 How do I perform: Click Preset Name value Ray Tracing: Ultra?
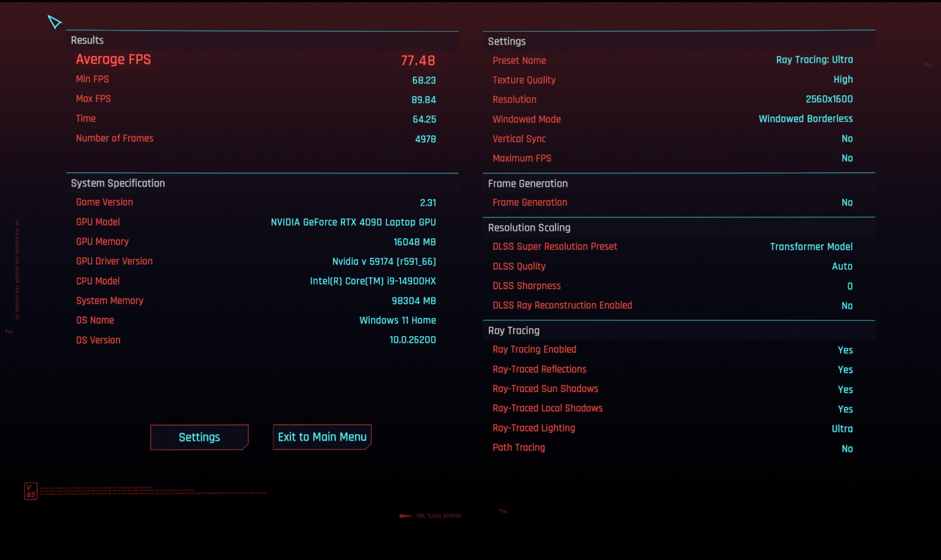(x=815, y=60)
